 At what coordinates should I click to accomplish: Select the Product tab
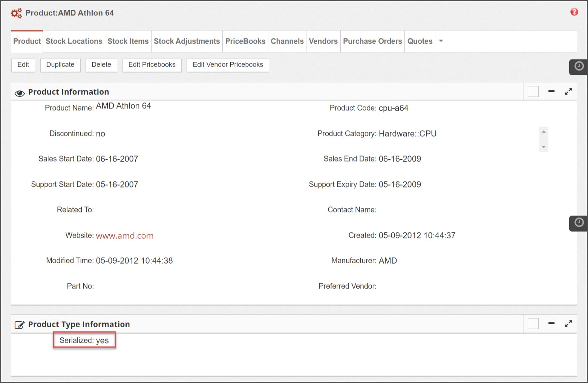[27, 41]
